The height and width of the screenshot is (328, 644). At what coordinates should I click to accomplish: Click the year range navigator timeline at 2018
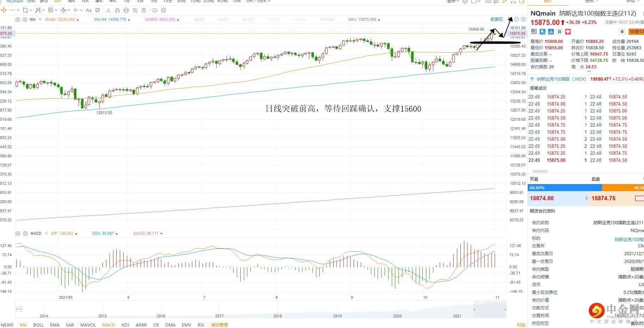tap(278, 316)
